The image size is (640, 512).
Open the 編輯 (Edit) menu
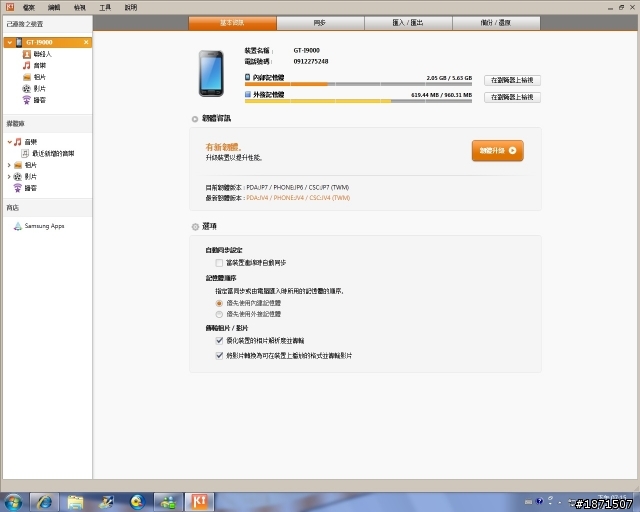54,7
